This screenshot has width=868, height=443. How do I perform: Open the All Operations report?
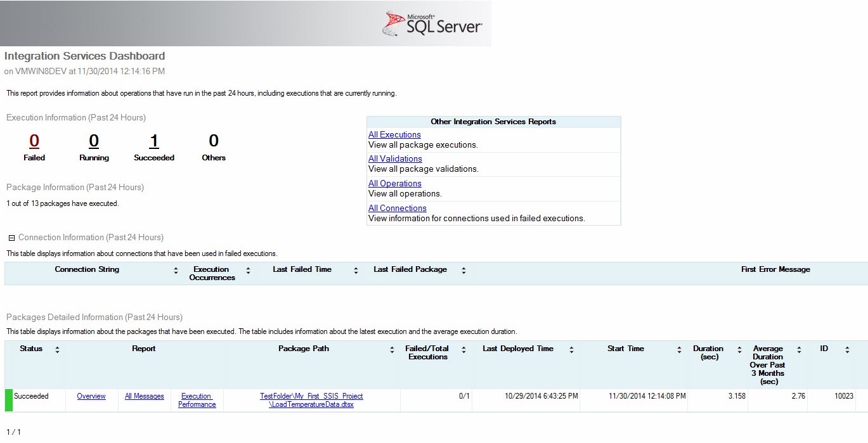pyautogui.click(x=395, y=183)
